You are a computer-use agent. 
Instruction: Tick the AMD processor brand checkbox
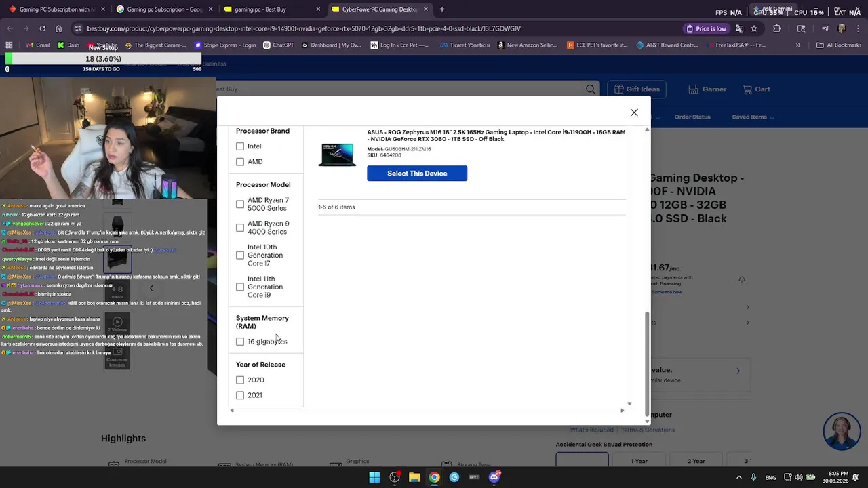(x=240, y=162)
